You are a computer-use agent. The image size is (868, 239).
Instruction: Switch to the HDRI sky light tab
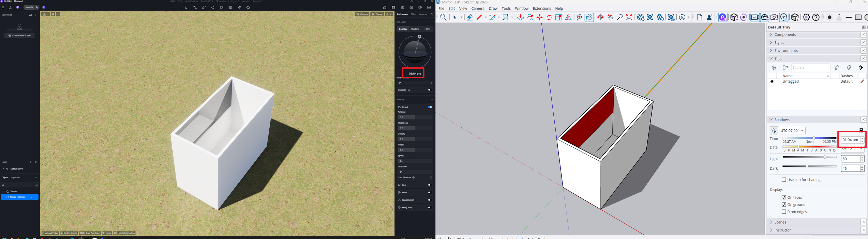pos(427,29)
